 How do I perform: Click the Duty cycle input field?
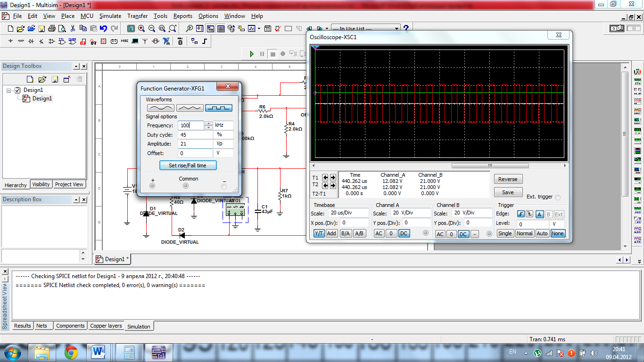pos(195,135)
